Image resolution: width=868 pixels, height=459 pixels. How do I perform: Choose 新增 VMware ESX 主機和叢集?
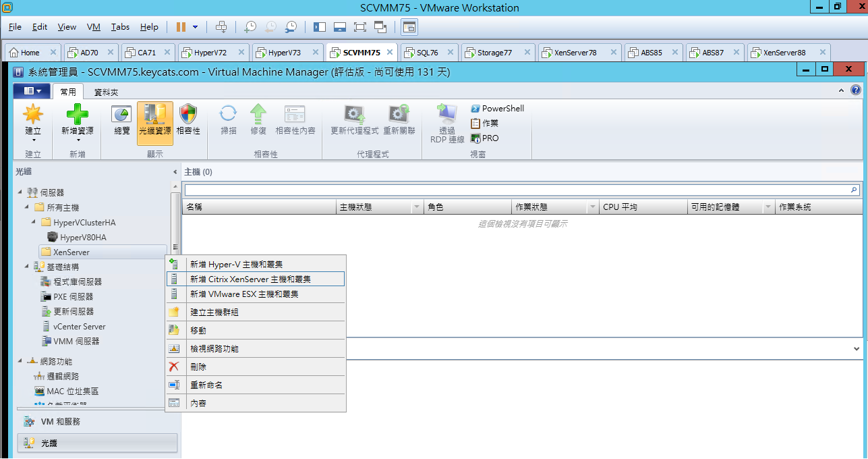point(256,294)
